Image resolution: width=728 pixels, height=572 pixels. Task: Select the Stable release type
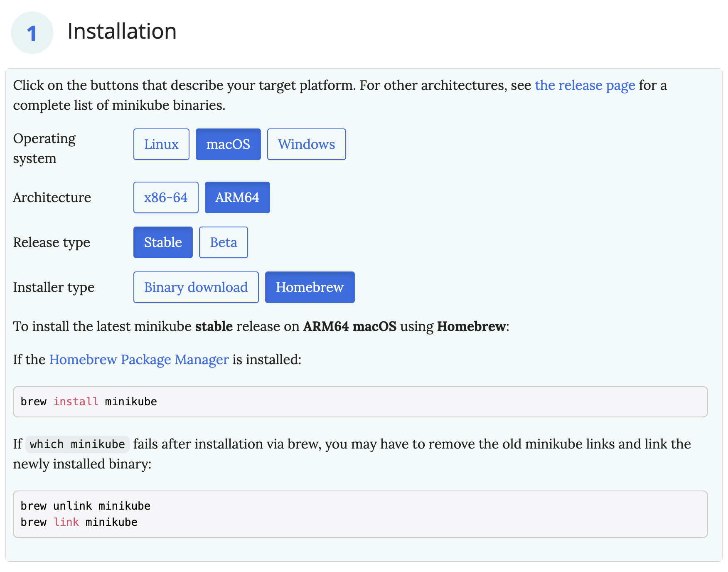coord(163,242)
